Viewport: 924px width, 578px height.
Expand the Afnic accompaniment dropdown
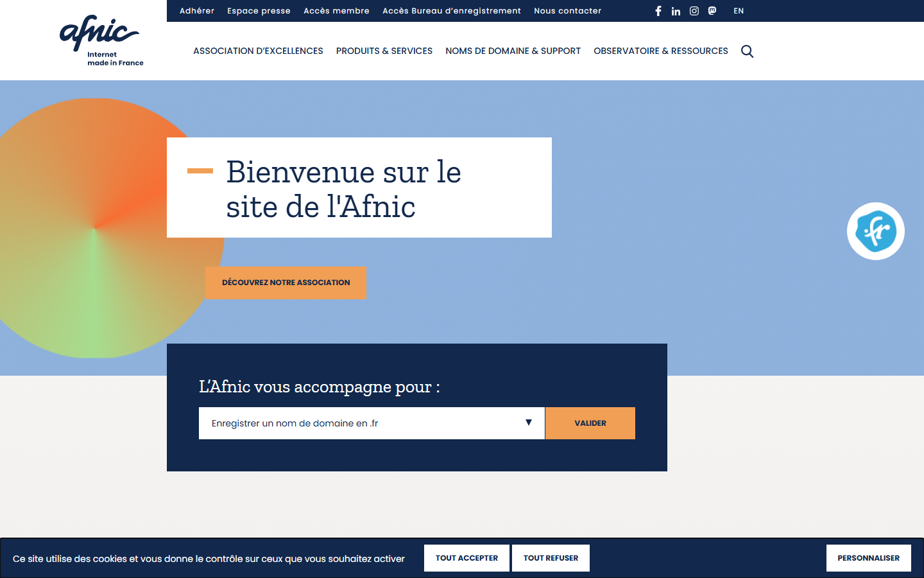[372, 423]
